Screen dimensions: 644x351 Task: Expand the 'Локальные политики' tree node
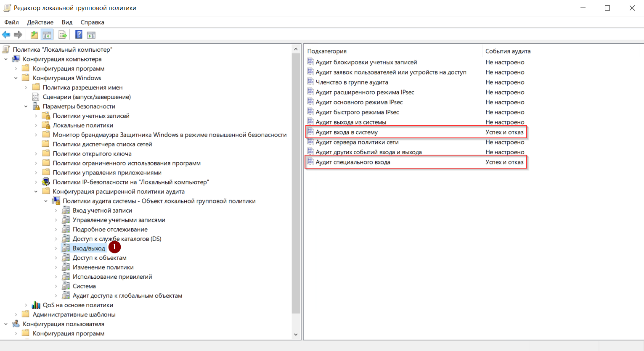tap(36, 126)
